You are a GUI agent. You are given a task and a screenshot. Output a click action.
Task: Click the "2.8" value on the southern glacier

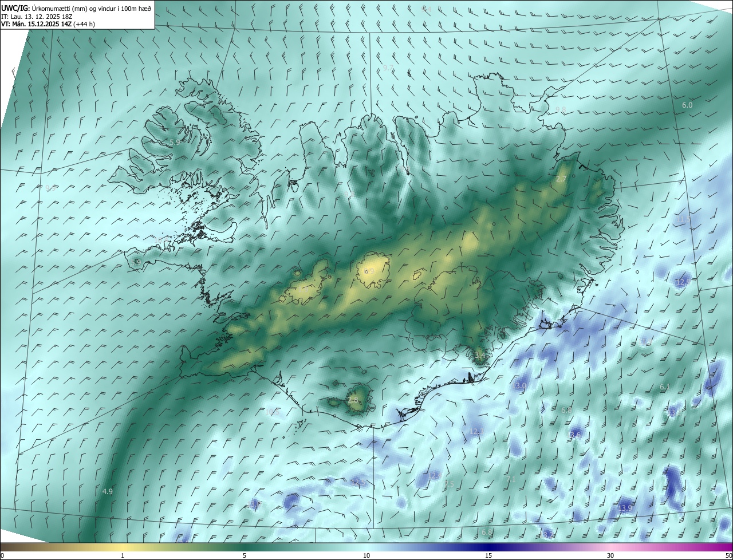tap(353, 400)
